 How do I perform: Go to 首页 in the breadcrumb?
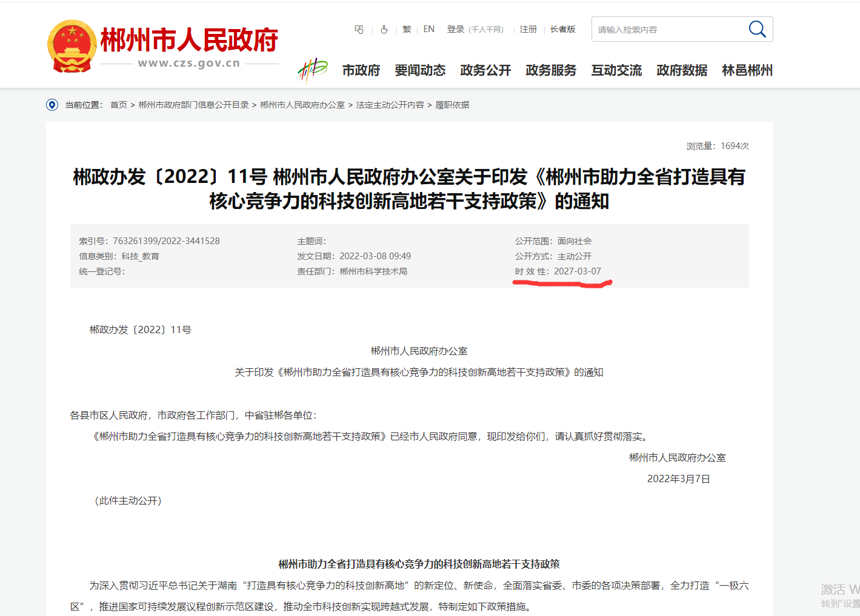click(119, 105)
